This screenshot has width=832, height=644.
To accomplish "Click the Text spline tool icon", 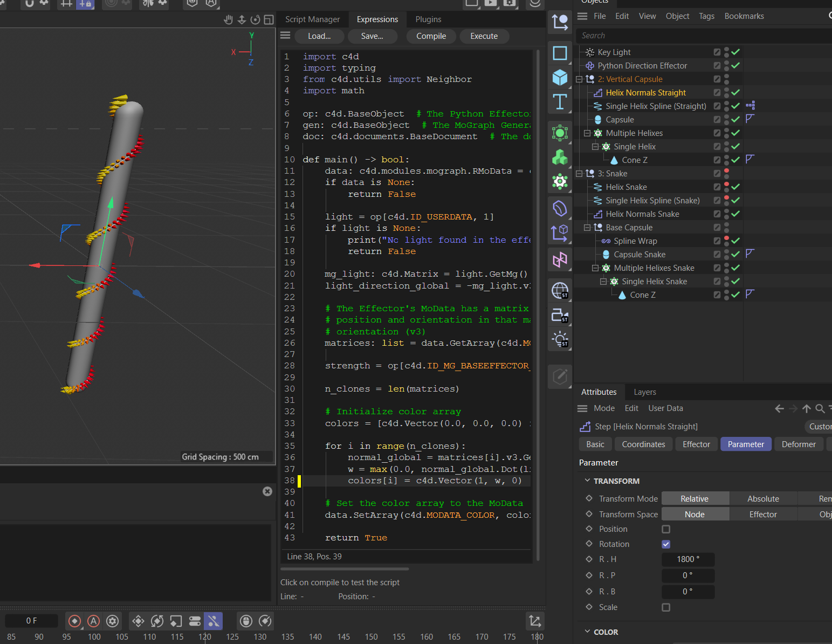I will [x=560, y=102].
